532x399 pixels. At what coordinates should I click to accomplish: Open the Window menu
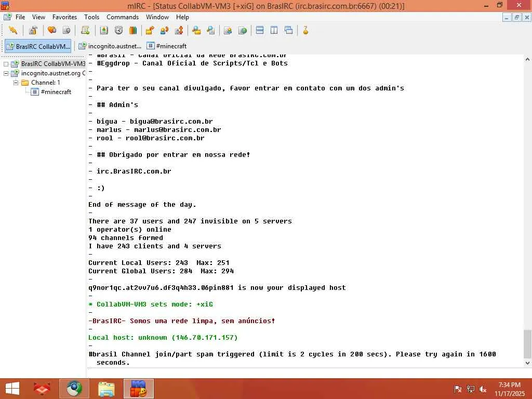click(x=157, y=17)
